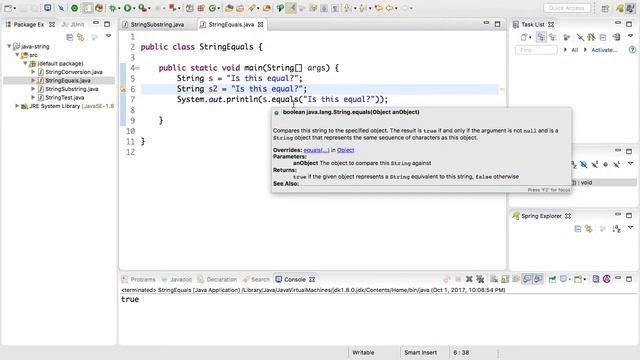The width and height of the screenshot is (640, 360).
Task: Click the Next Annotation arrow icon
Action: [x=347, y=8]
